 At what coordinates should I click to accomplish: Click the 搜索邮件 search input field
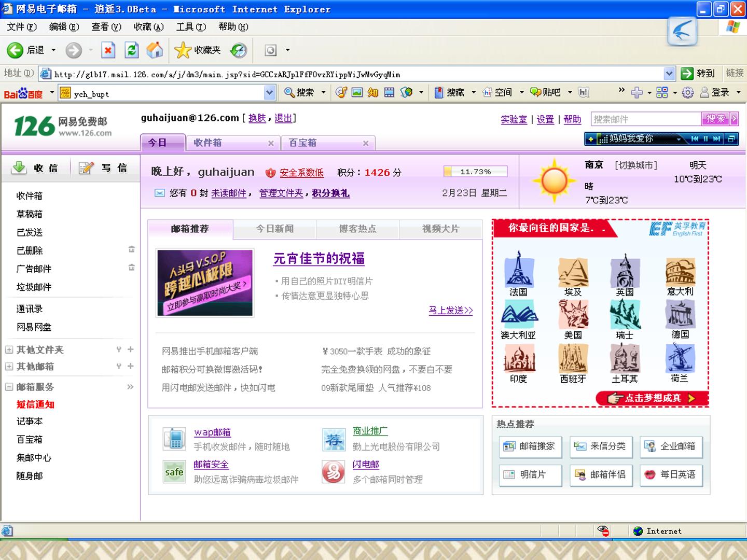coord(646,119)
